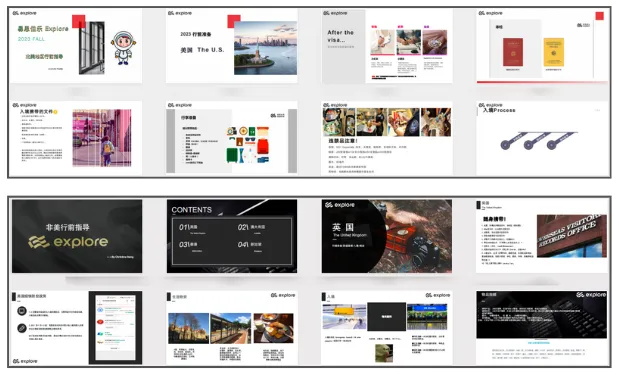The height and width of the screenshot is (375, 619).
Task: Select the CONTENTS slide
Action: click(232, 236)
